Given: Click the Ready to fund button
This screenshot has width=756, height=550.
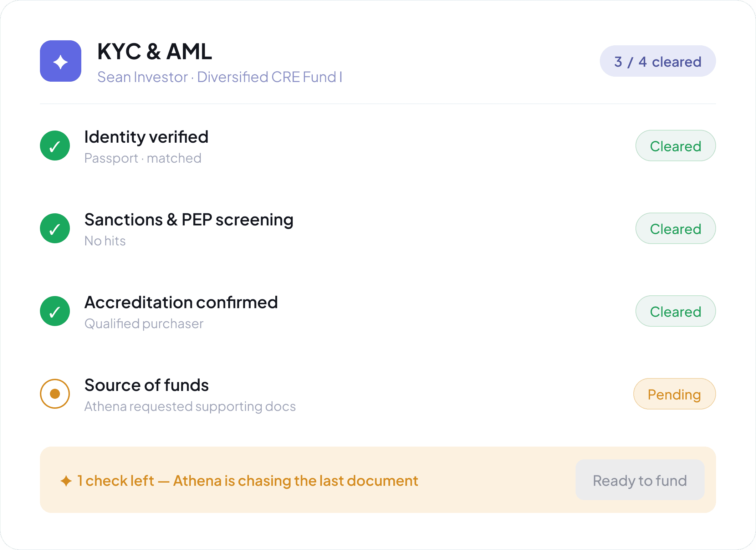Looking at the screenshot, I should [x=640, y=480].
